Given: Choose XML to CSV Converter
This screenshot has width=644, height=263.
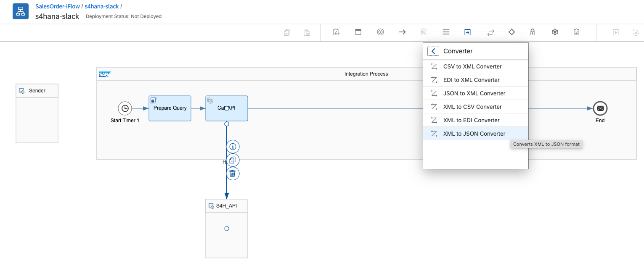Looking at the screenshot, I should 475,107.
